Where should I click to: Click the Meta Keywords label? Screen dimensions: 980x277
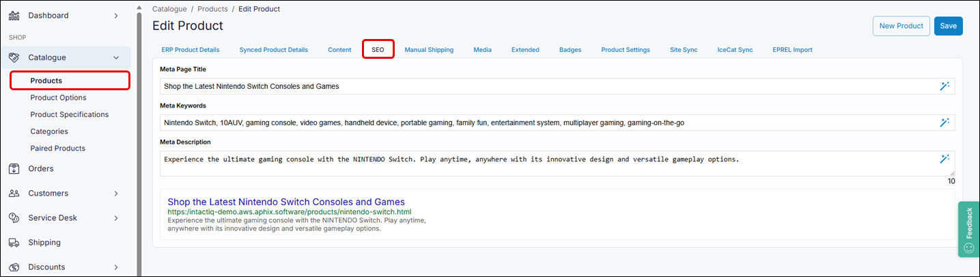coord(183,105)
